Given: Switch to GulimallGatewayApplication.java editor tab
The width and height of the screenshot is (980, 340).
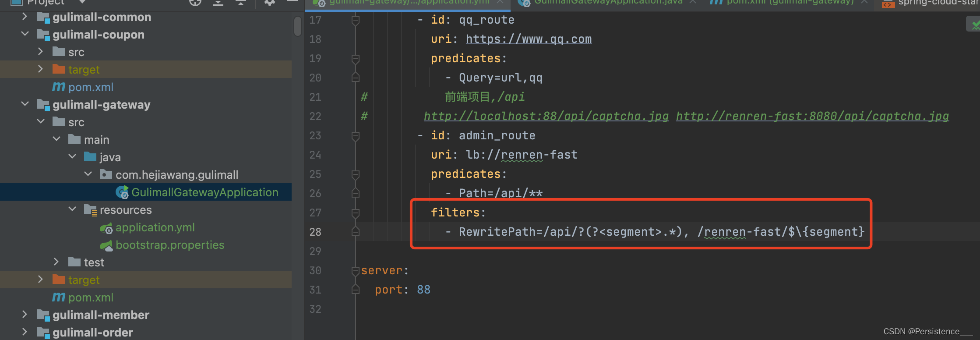Looking at the screenshot, I should pyautogui.click(x=607, y=3).
